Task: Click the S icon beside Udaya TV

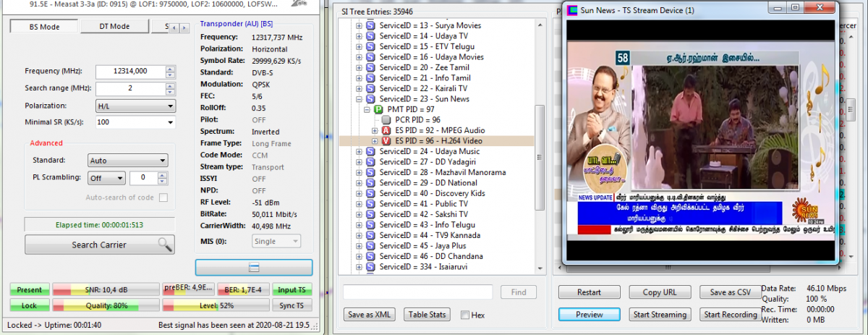Action: tap(371, 36)
